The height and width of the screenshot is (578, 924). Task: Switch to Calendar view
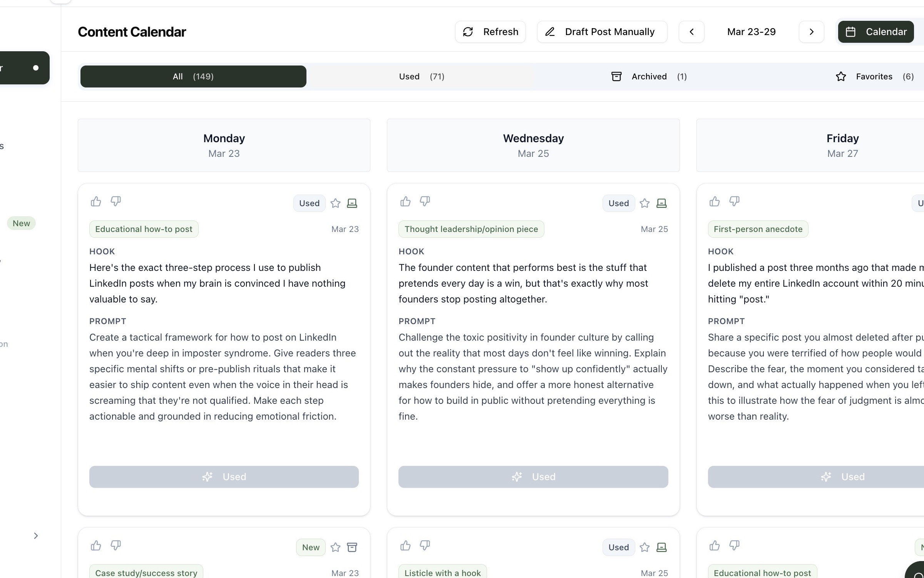tap(876, 32)
